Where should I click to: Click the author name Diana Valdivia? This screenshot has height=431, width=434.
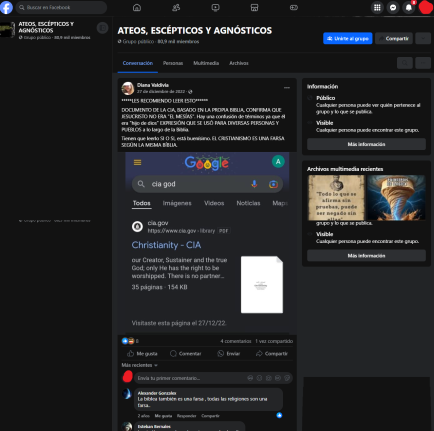tap(153, 85)
